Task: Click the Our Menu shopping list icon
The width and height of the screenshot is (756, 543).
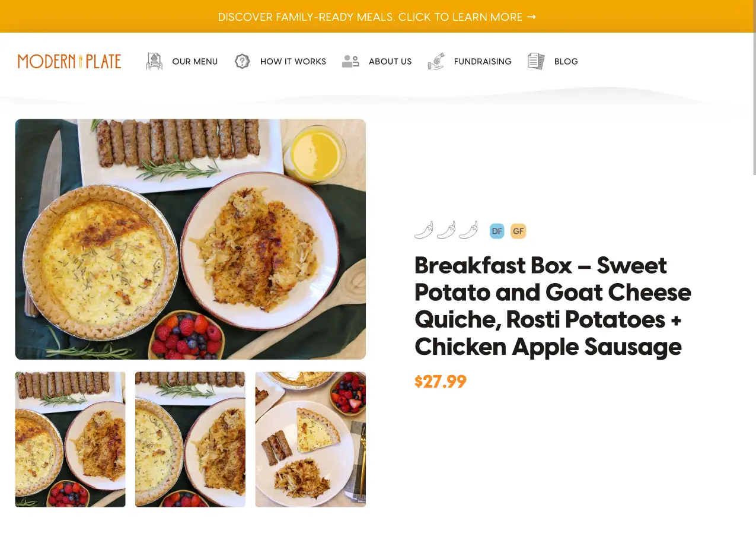Action: coord(154,61)
